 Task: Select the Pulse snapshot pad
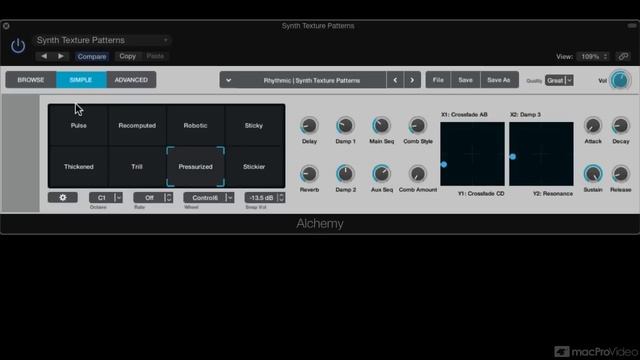coord(78,125)
